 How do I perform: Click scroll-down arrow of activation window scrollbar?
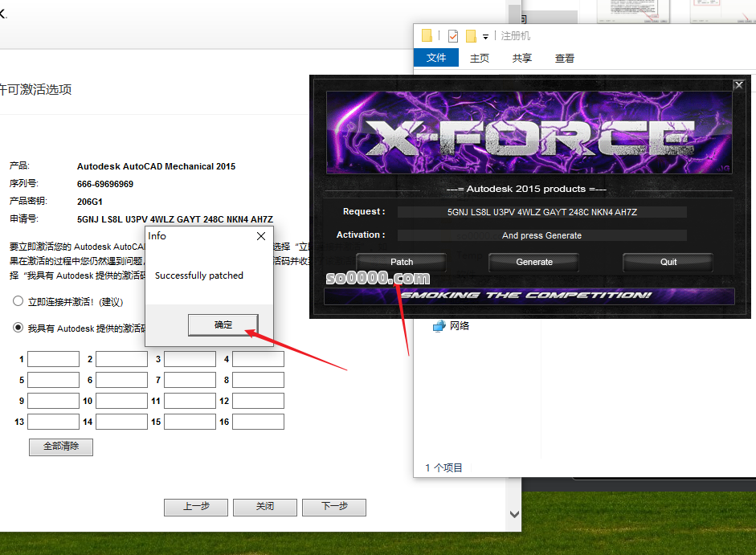514,514
